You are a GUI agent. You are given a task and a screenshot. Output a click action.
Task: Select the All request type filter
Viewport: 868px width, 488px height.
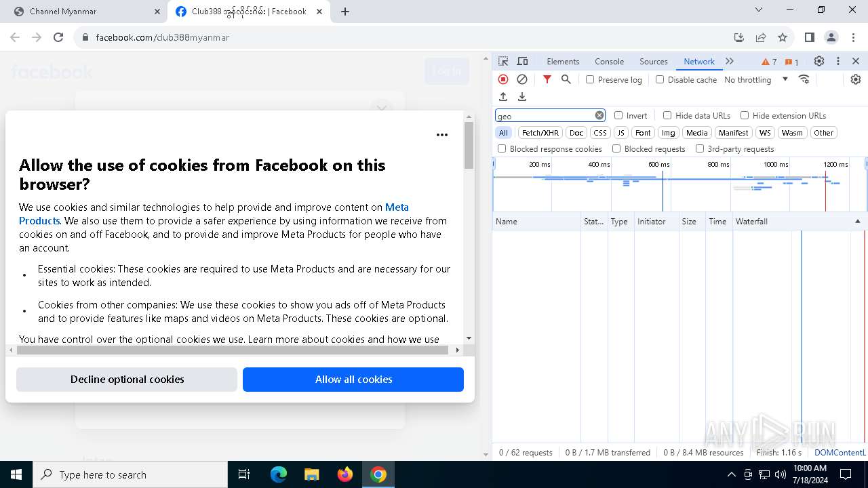[503, 133]
